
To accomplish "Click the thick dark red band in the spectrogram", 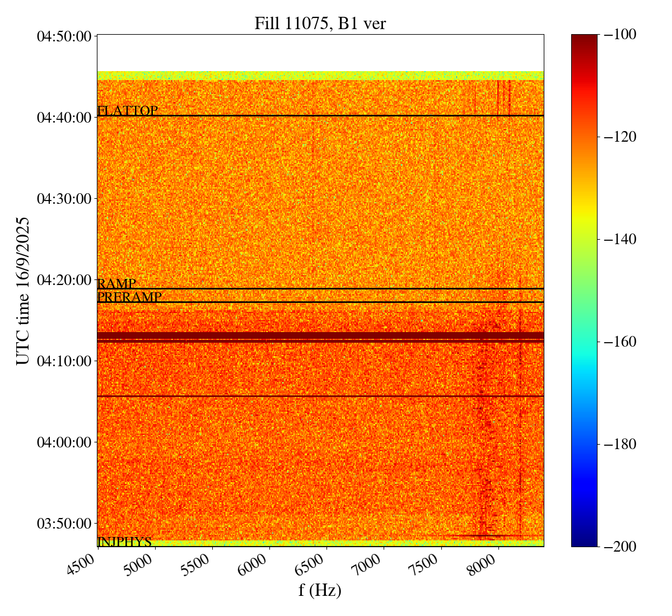I will coord(320,336).
